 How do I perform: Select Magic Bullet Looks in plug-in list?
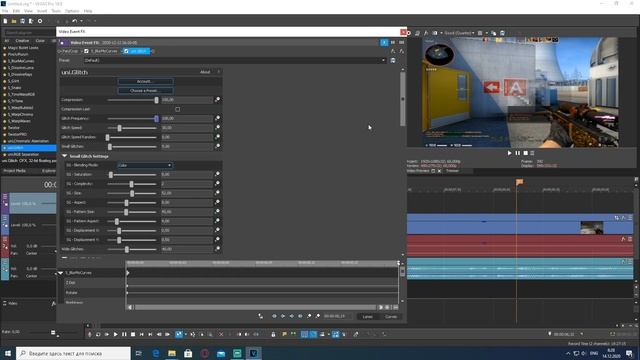[23, 48]
